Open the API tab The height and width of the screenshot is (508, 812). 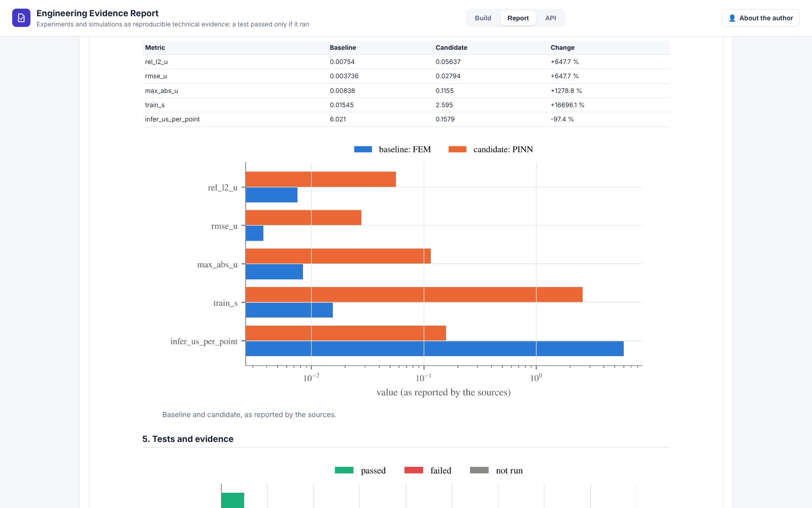[x=550, y=18]
